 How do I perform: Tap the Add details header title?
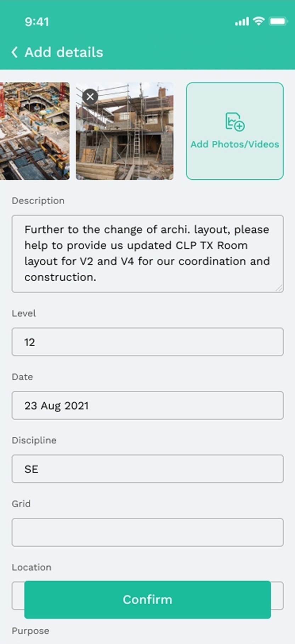pos(64,52)
